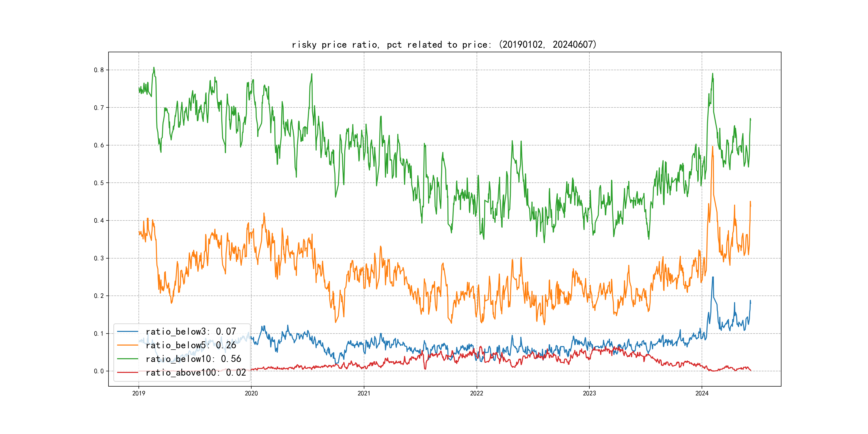Click the 2019 x-axis tick label
The height and width of the screenshot is (434, 868).
click(139, 393)
